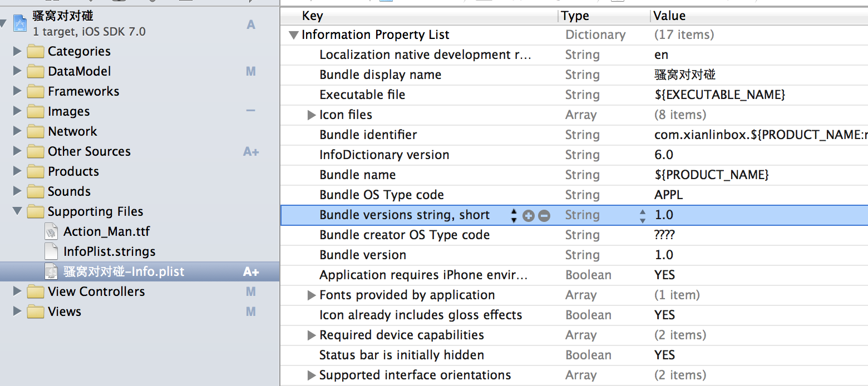Expand the View Controllers group
The image size is (868, 386).
click(17, 292)
